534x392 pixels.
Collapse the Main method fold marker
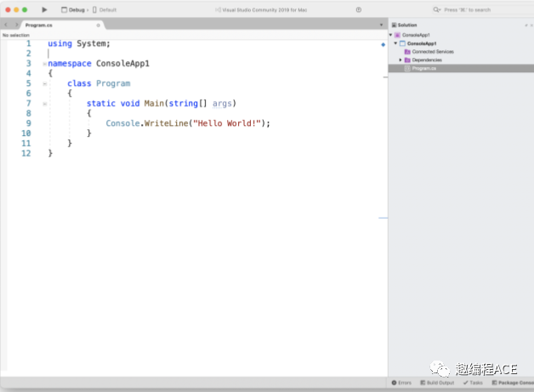click(x=44, y=104)
